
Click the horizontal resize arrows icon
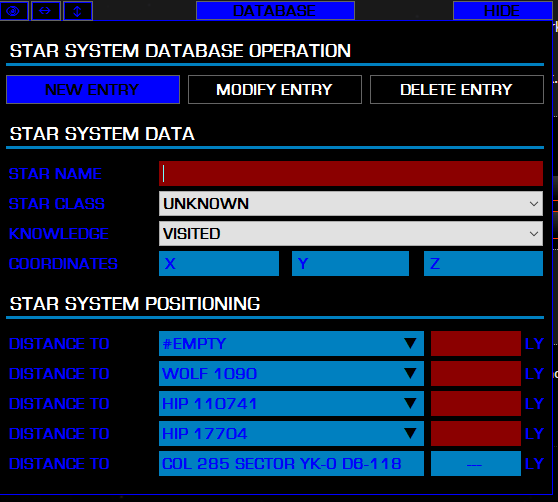(x=46, y=11)
